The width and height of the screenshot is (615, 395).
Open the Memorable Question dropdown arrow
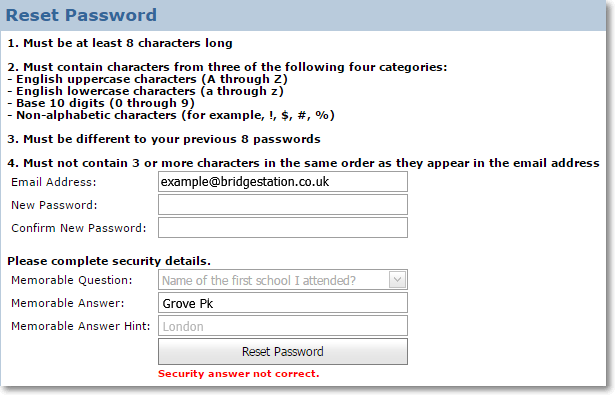397,280
